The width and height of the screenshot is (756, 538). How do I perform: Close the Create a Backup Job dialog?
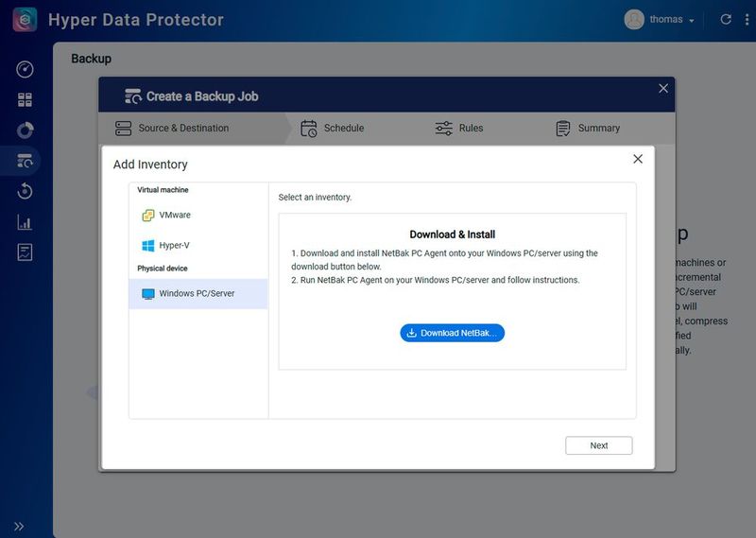pos(663,88)
